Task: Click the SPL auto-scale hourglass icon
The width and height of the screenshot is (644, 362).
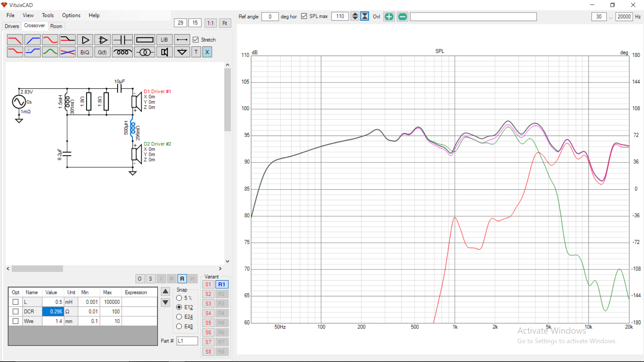Action: pos(365,16)
